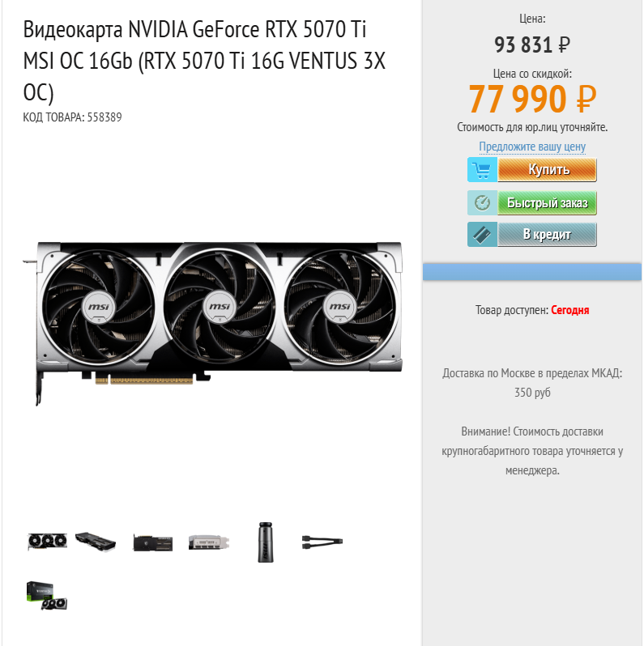
Task: Click the red Сегодня availability text
Action: pyautogui.click(x=569, y=310)
